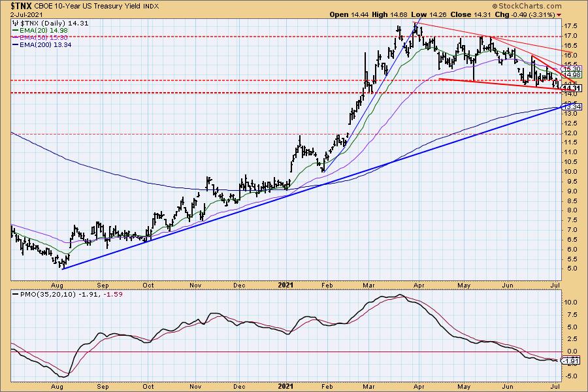Click the 2-Jul-2021 date label
The width and height of the screenshot is (588, 392).
pos(27,15)
